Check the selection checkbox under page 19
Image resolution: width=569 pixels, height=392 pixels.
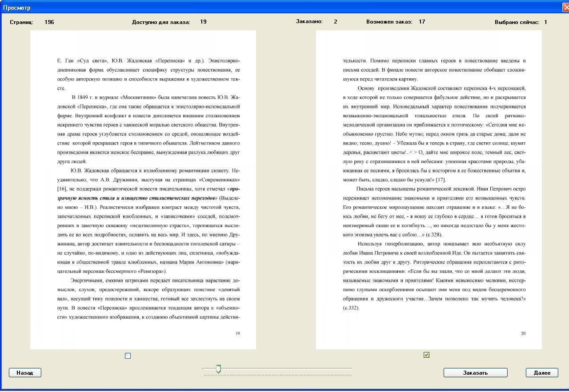[128, 356]
